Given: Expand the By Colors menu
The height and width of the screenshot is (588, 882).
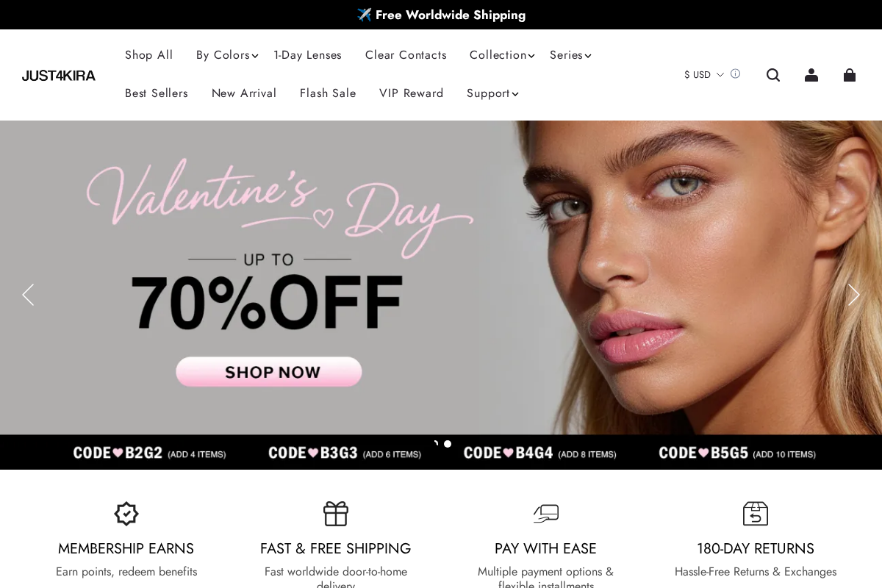Looking at the screenshot, I should click(x=227, y=55).
